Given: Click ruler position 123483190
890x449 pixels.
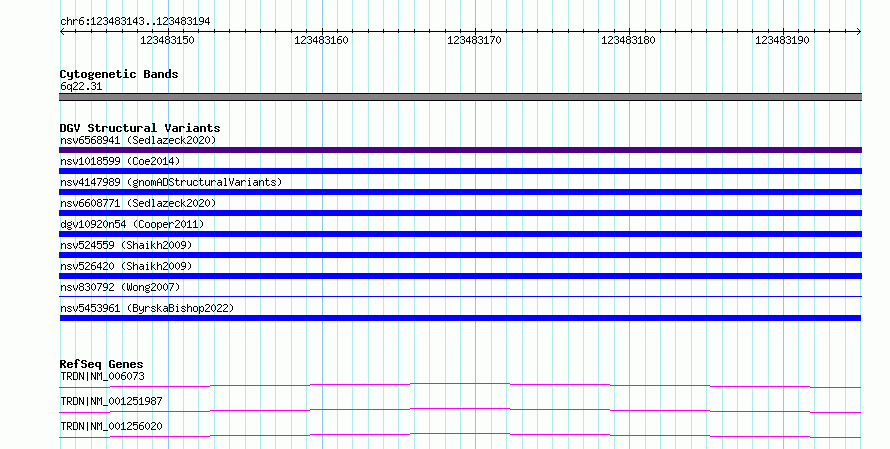Looking at the screenshot, I should [782, 40].
